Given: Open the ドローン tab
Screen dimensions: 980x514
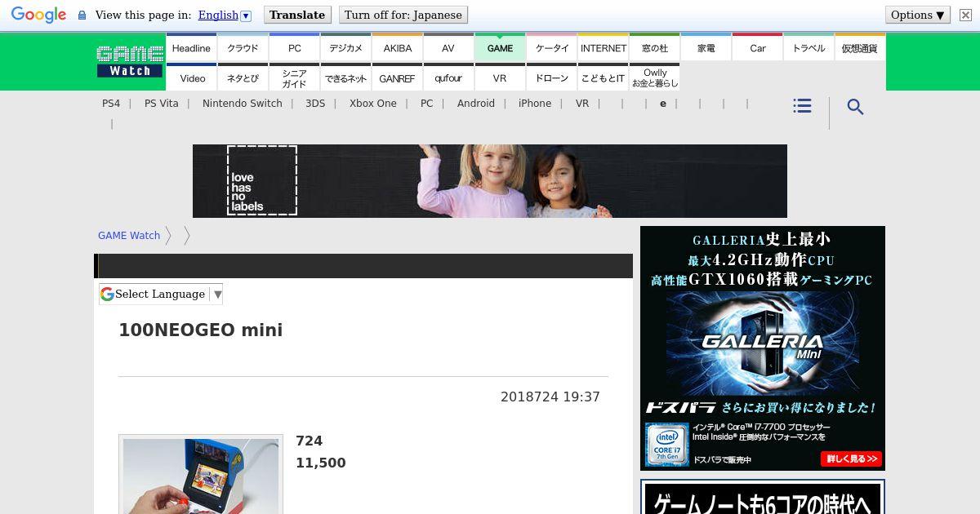Looking at the screenshot, I should point(551,78).
